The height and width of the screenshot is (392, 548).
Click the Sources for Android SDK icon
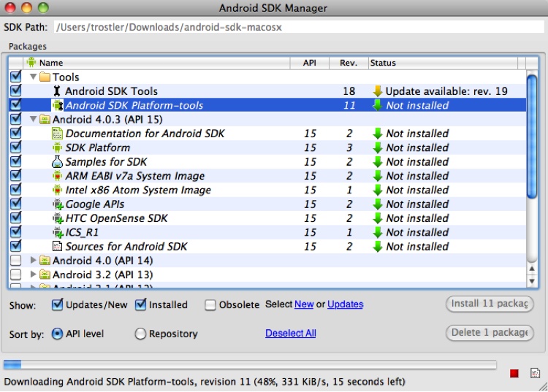pyautogui.click(x=57, y=247)
